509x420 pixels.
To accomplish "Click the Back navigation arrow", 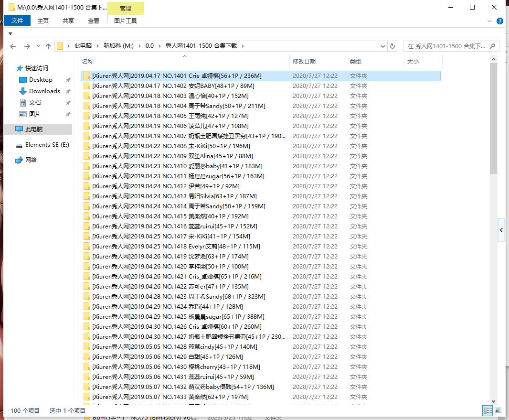I will [13, 46].
